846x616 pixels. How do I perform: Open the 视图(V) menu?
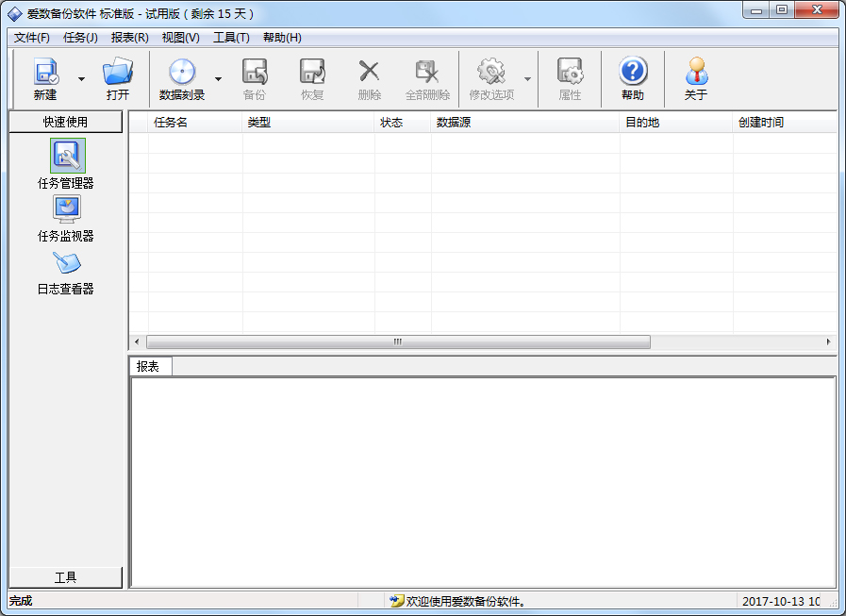(180, 38)
